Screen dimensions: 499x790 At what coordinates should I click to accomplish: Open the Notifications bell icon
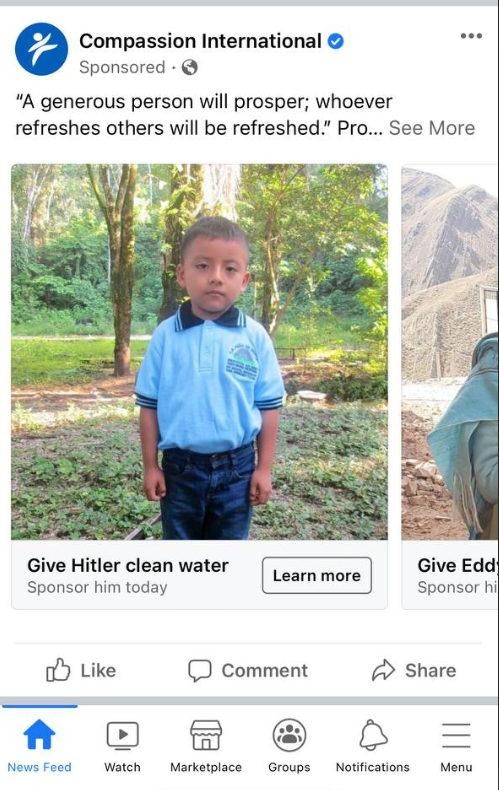tap(373, 735)
